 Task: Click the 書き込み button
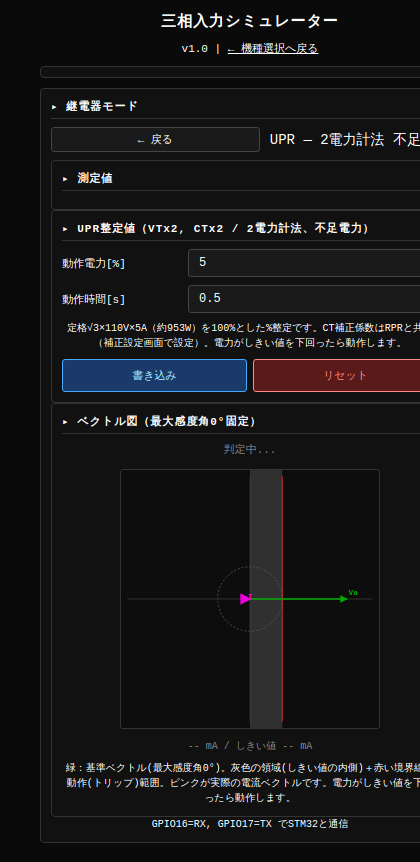(154, 375)
